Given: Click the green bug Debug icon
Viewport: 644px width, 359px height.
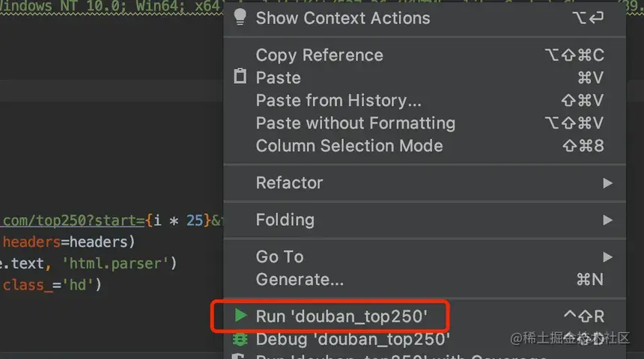Looking at the screenshot, I should point(240,340).
